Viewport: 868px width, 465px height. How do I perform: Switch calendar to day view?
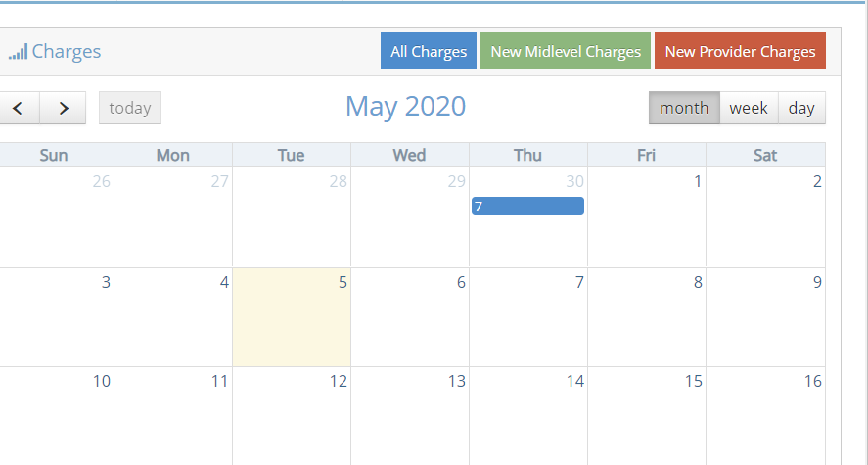pyautogui.click(x=801, y=108)
